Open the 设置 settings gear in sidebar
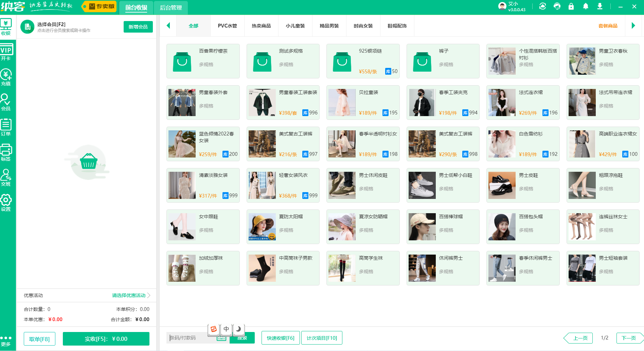The width and height of the screenshot is (644, 351). coord(6,203)
